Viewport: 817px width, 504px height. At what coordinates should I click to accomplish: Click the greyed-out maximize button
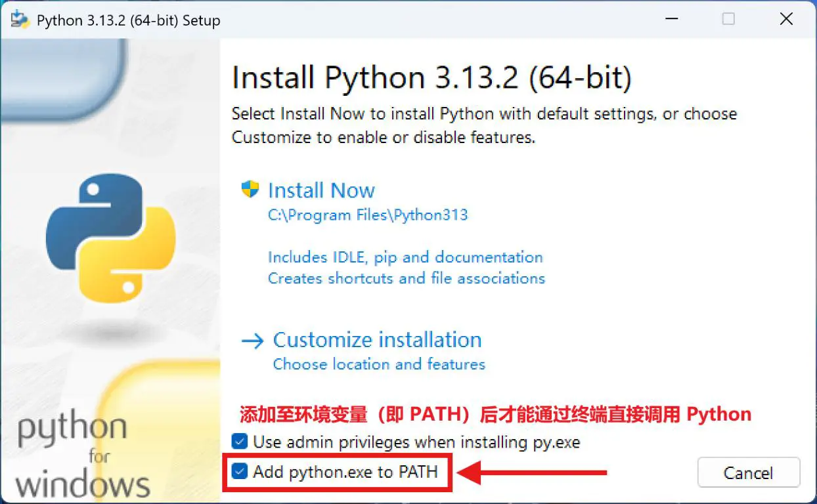(x=728, y=19)
